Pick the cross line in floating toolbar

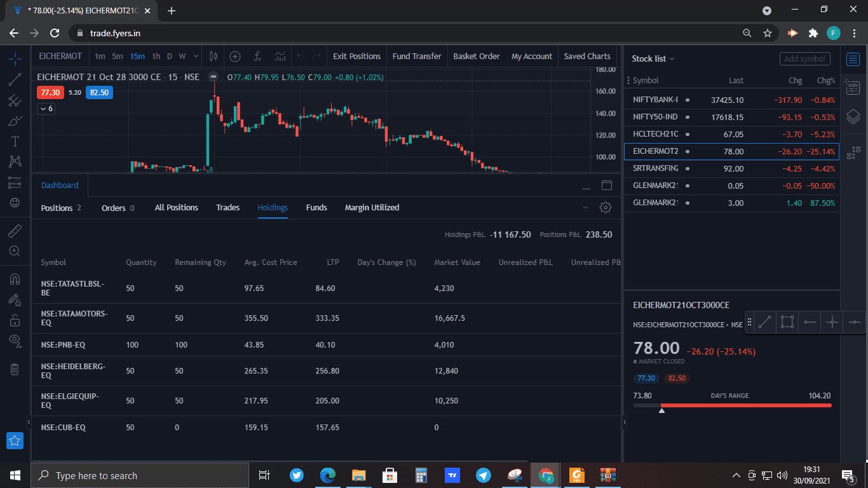tap(832, 322)
